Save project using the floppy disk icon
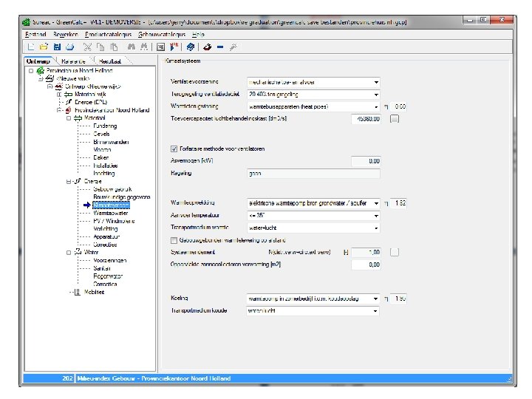 (57, 47)
